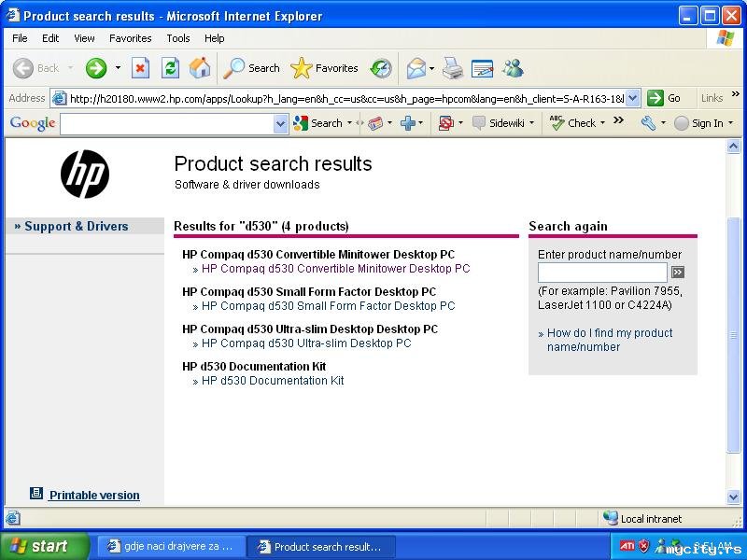Open the Favorites star in the toolbar
This screenshot has height=560, width=747.
[324, 68]
